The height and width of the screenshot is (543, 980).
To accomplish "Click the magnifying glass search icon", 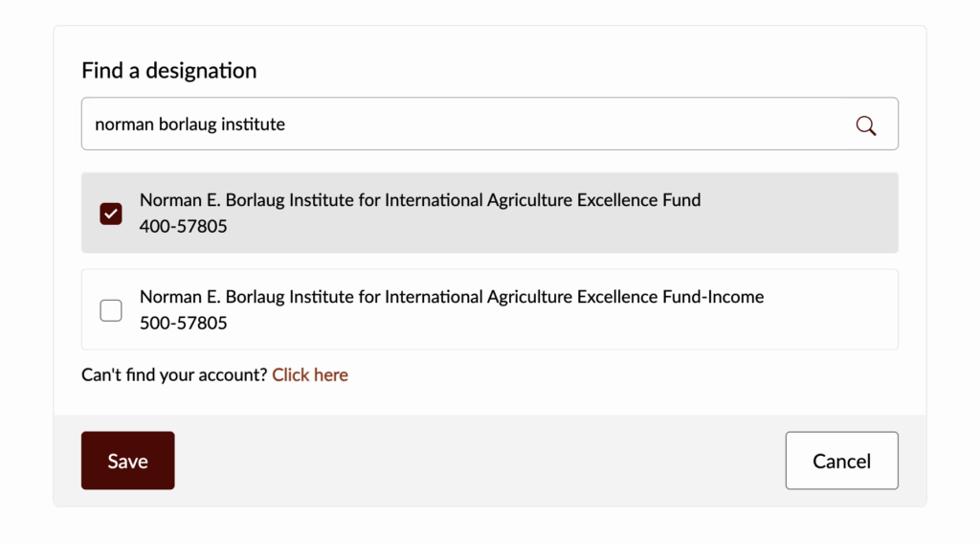I will (x=866, y=124).
